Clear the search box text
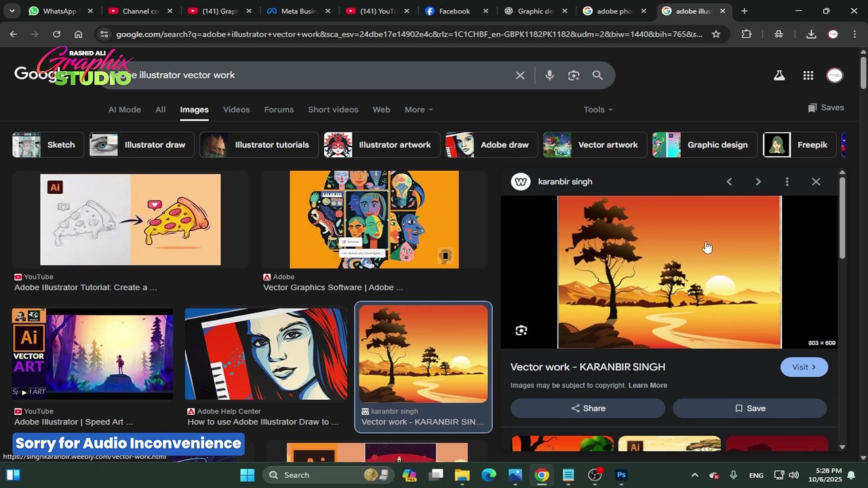Image resolution: width=868 pixels, height=488 pixels. pyautogui.click(x=520, y=75)
